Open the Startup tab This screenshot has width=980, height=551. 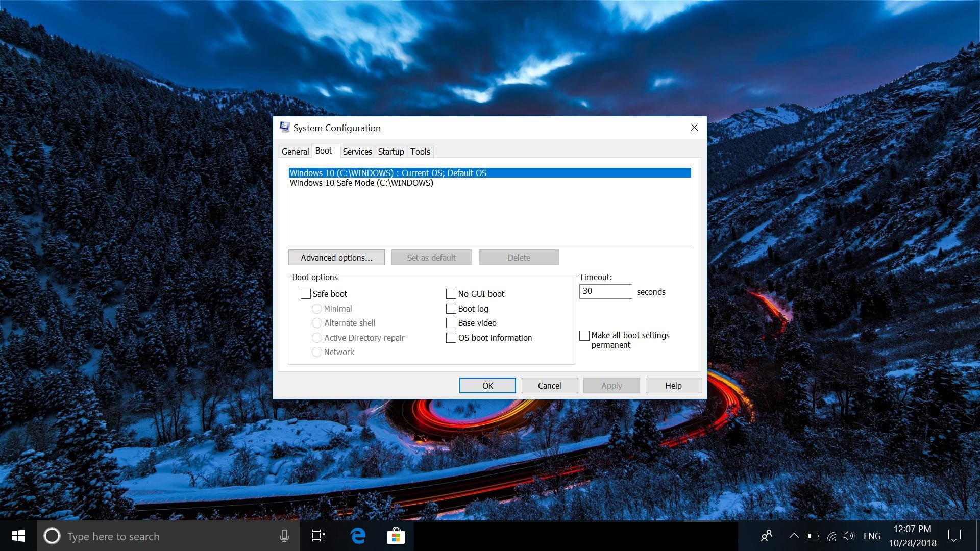tap(391, 152)
